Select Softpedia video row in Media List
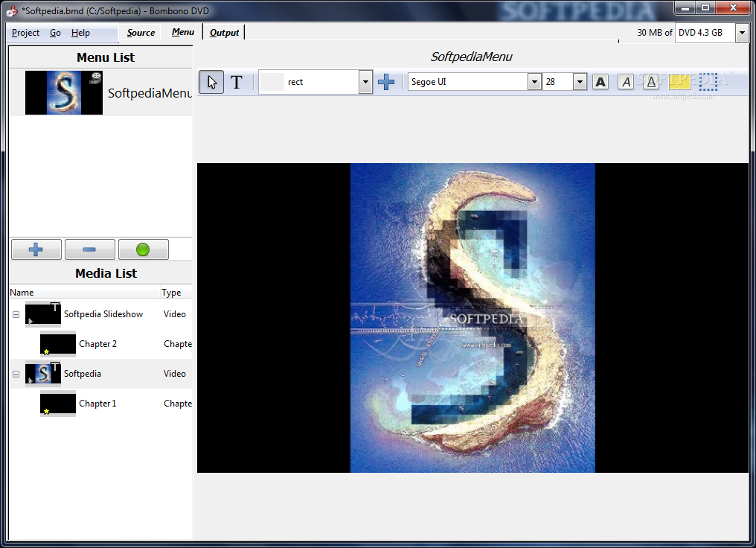This screenshot has height=548, width=756. coord(100,374)
